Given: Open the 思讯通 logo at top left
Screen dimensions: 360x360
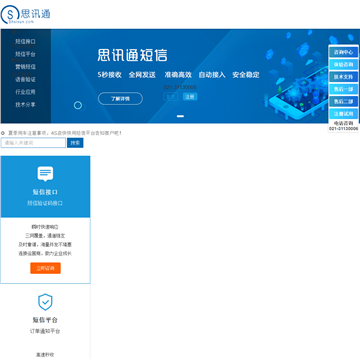Looking at the screenshot, I should pyautogui.click(x=26, y=15).
